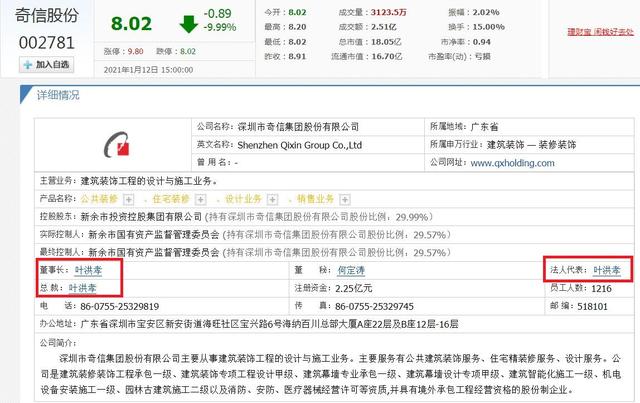The height and width of the screenshot is (403, 640).
Task: Click the company logo image
Action: click(x=117, y=145)
